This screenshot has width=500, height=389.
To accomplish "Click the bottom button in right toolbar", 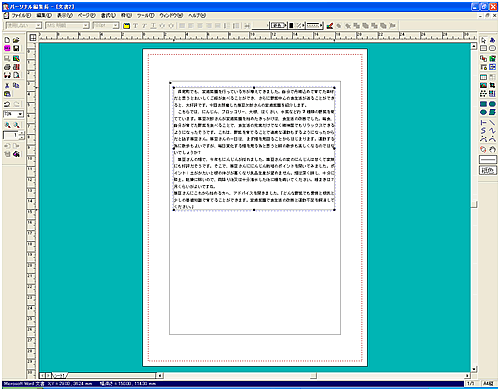I will tap(488, 170).
